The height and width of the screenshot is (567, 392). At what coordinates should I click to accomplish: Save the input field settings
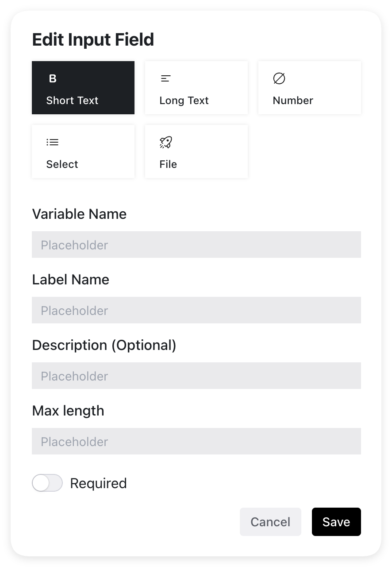pos(336,522)
